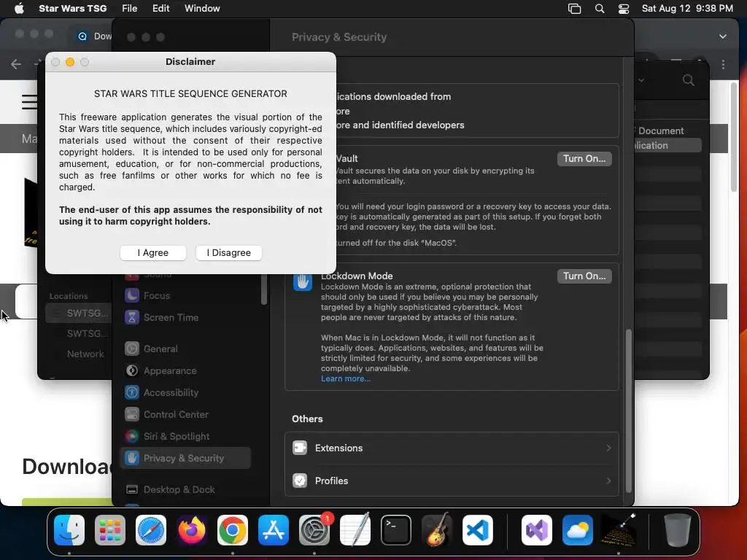Click the Settings content scrollbar

click(628, 411)
